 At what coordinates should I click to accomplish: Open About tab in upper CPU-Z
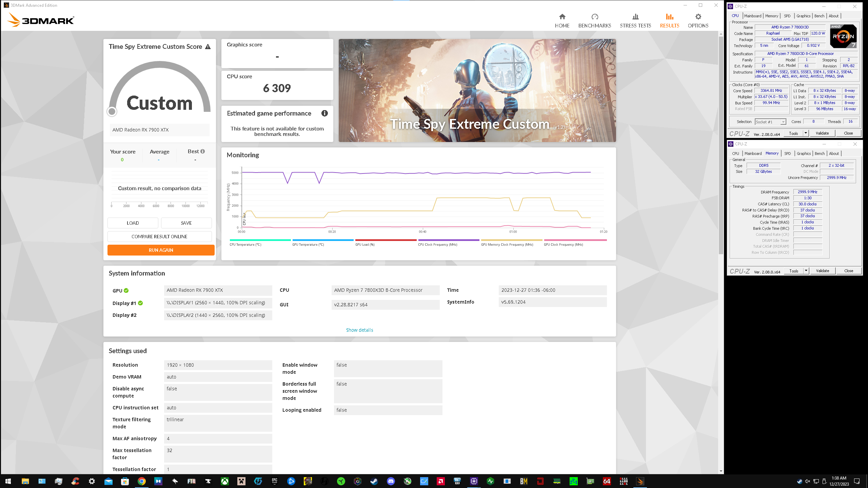click(x=834, y=16)
